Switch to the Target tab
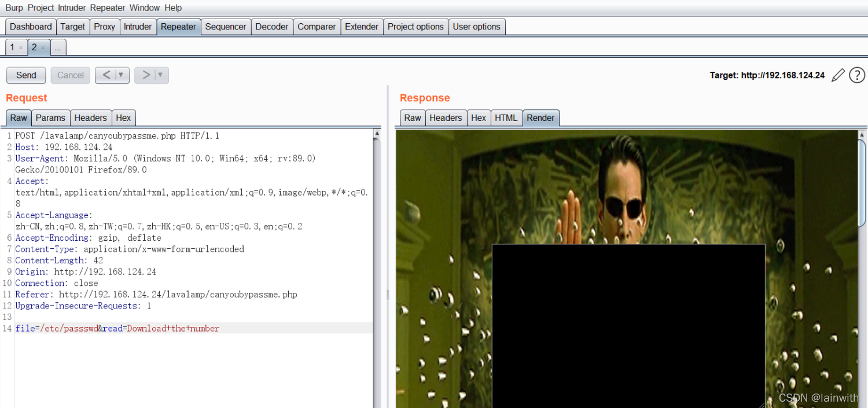Image resolution: width=868 pixels, height=408 pixels. click(72, 27)
